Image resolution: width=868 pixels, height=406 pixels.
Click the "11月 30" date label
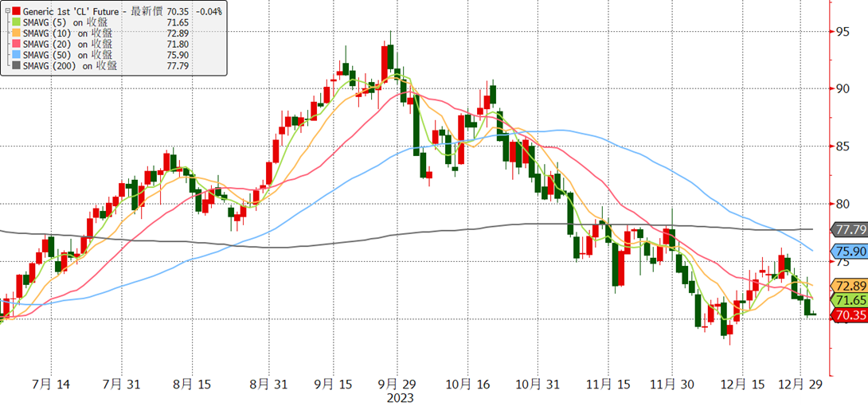pyautogui.click(x=672, y=383)
